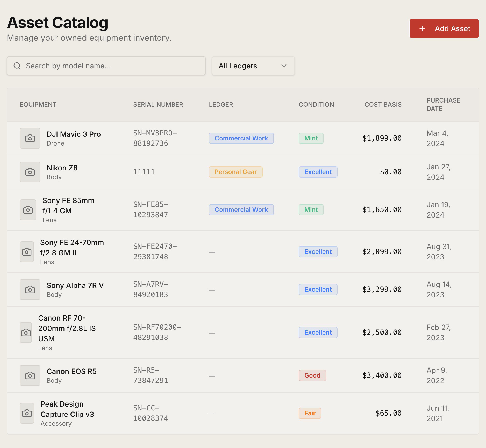Select the DJI Mavic 3 Pro name

(74, 134)
